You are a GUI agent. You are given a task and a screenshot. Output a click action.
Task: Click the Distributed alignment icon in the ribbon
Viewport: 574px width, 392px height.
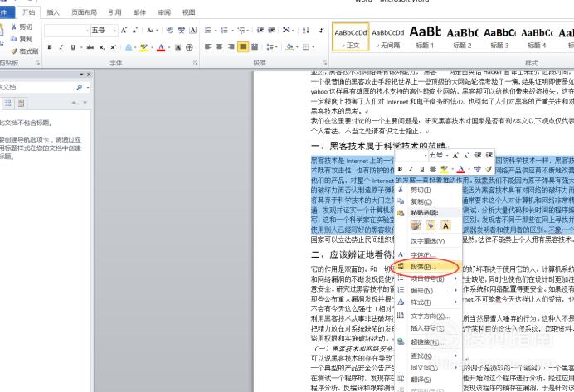(x=255, y=46)
